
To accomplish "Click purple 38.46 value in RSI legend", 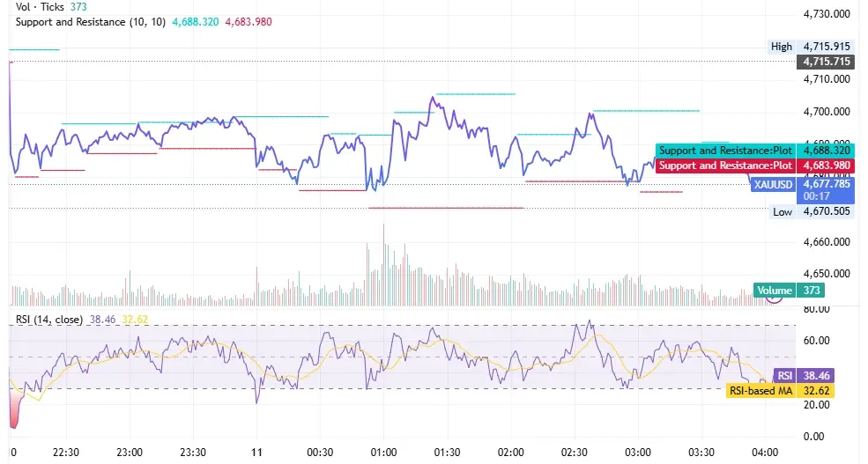I will click(102, 320).
